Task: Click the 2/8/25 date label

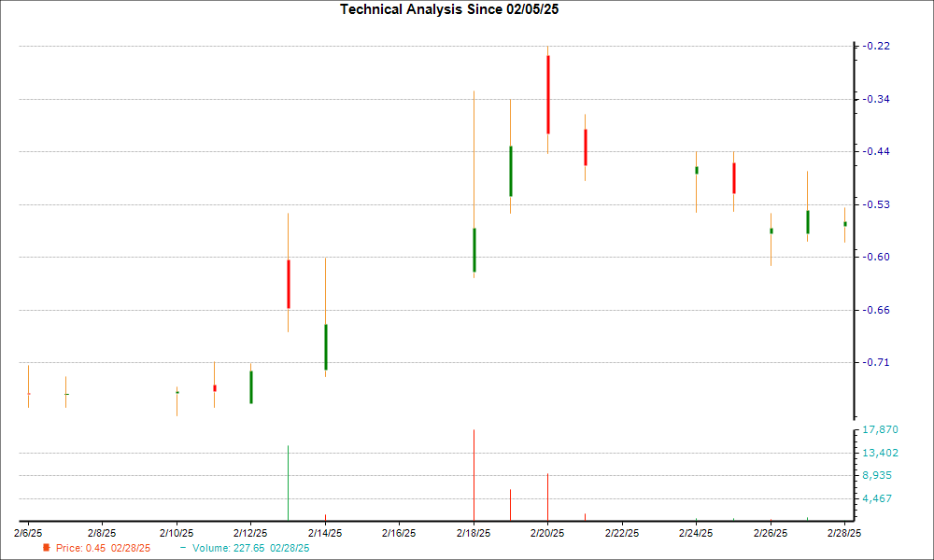Action: pos(102,533)
